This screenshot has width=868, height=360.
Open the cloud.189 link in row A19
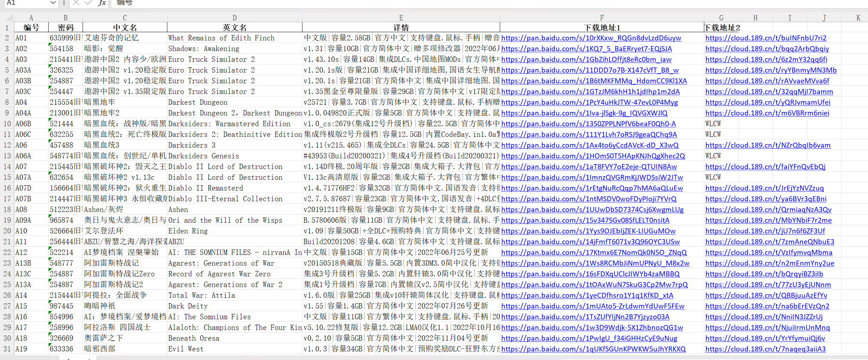[x=765, y=349]
